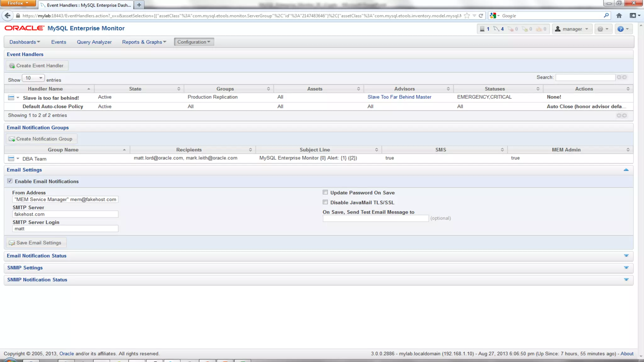Sort by Statuses column

point(498,89)
